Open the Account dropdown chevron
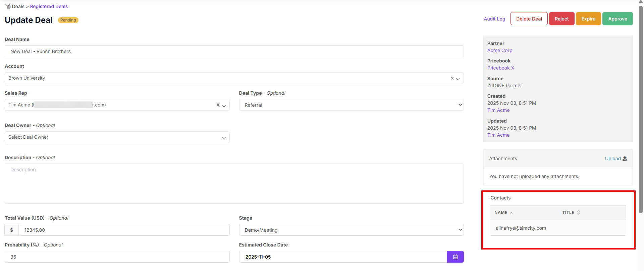 point(458,79)
